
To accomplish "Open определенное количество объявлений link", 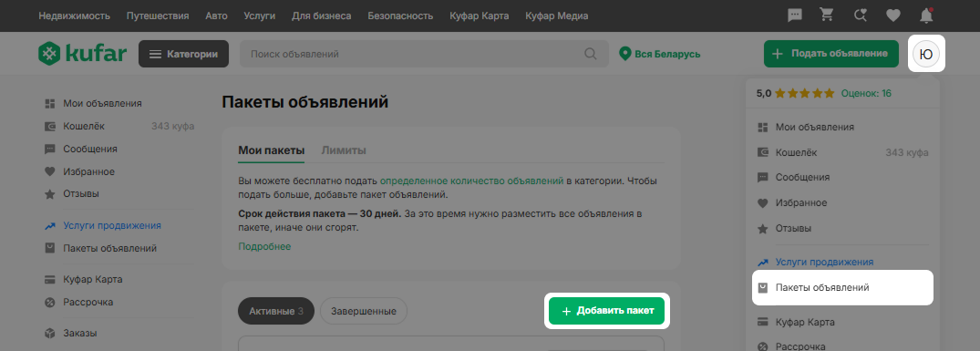I will pos(472,181).
